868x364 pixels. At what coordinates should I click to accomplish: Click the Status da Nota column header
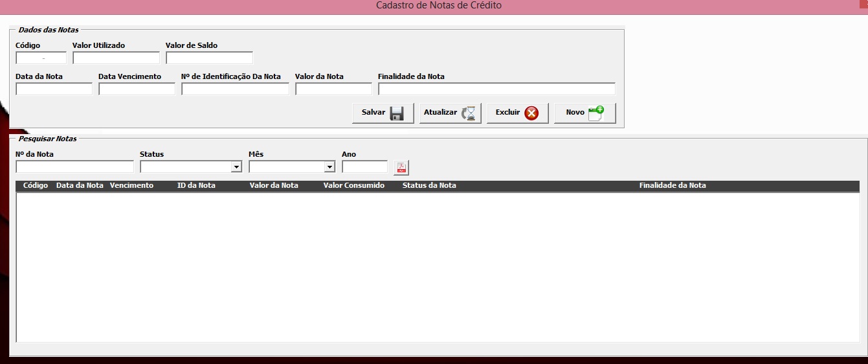tap(429, 185)
